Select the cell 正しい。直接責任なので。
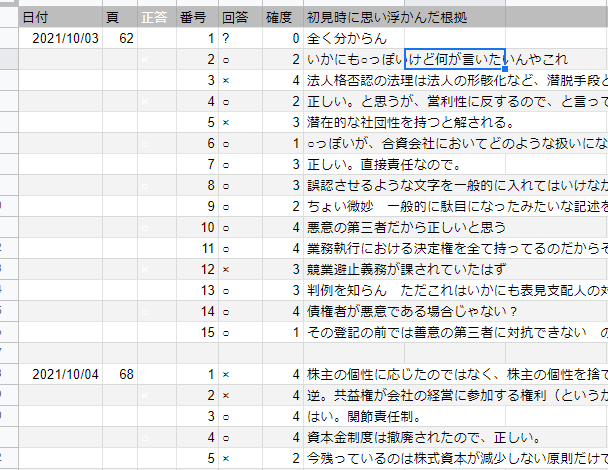 [354, 164]
